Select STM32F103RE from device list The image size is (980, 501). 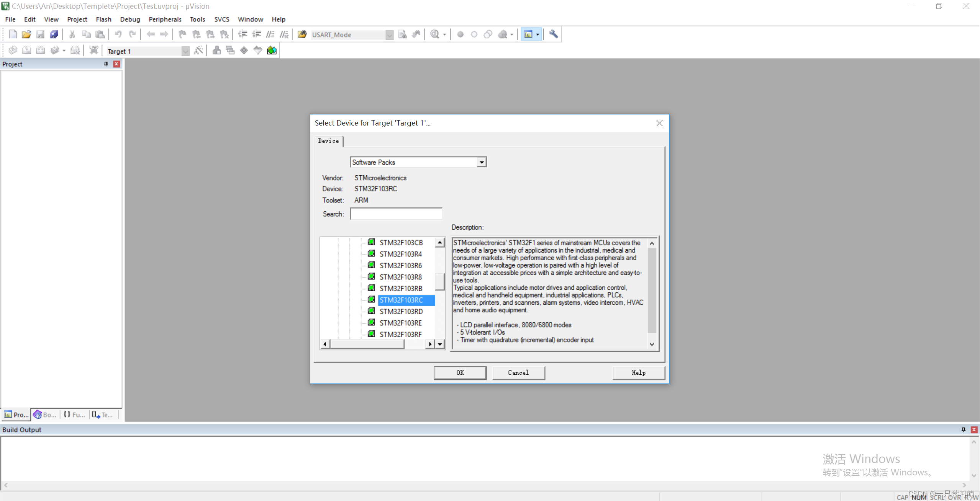tap(401, 323)
